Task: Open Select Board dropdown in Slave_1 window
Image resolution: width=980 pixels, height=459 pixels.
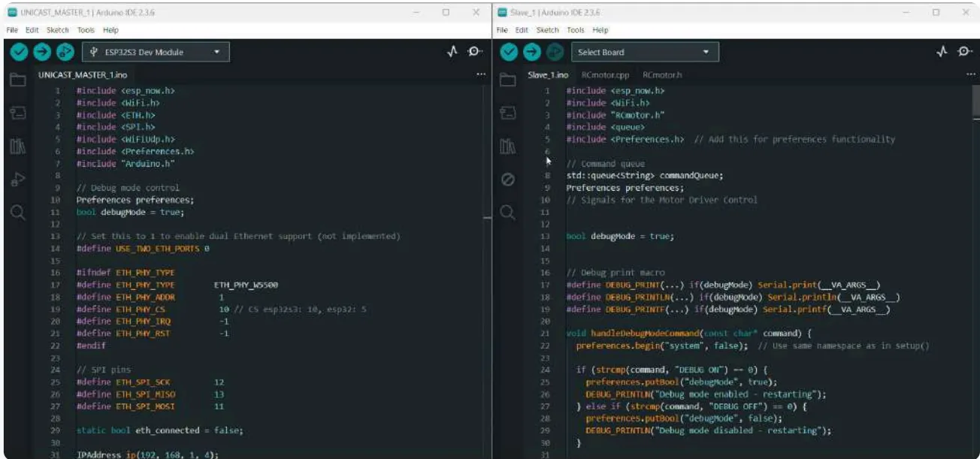Action: (x=645, y=52)
